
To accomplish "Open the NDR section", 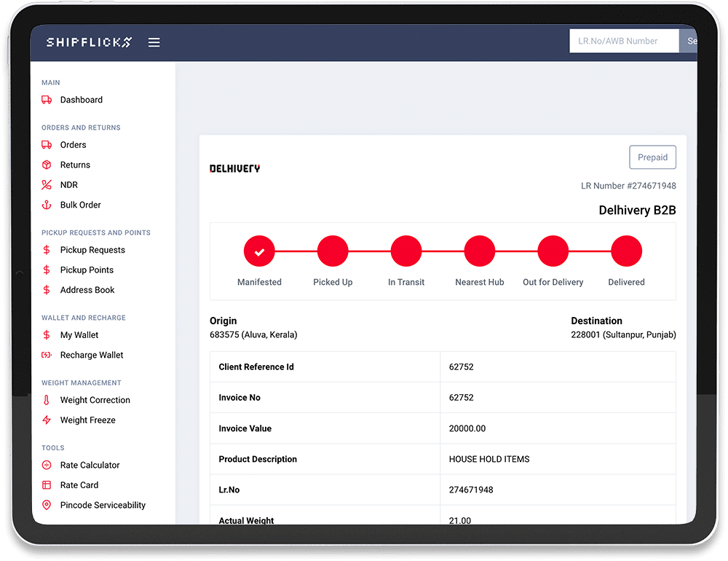I will click(68, 184).
